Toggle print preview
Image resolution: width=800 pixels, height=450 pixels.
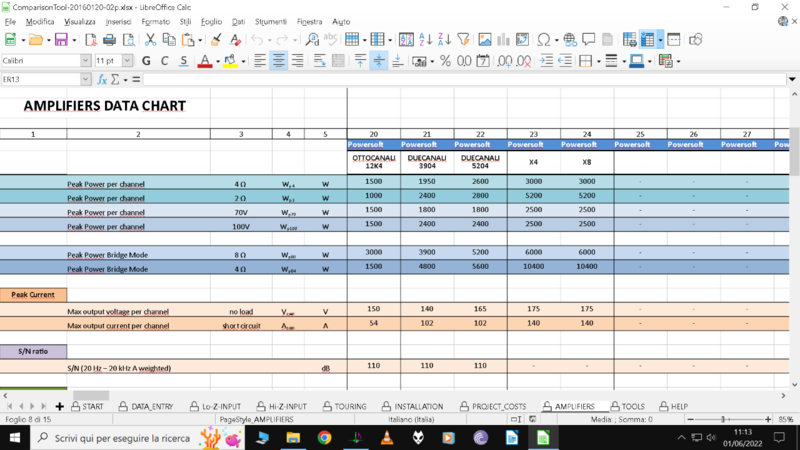(129, 40)
